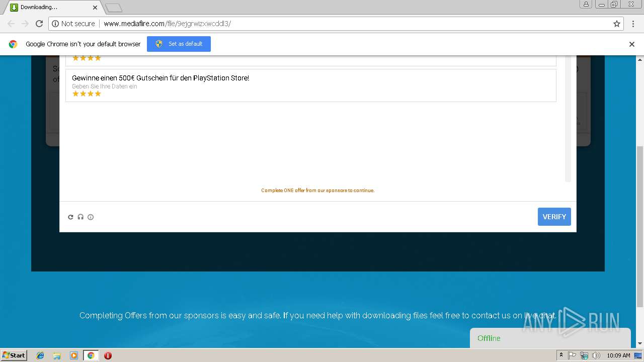Show hidden tray icons arrow
This screenshot has height=362, width=644.
[561, 355]
